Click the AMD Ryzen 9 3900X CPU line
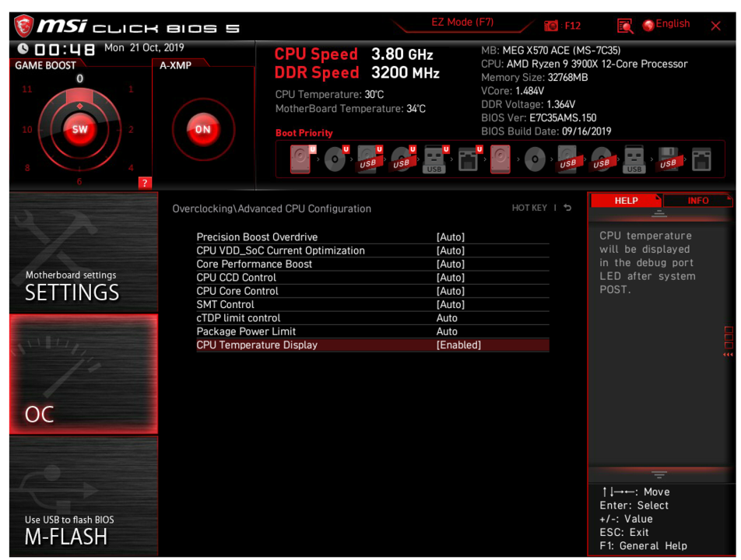This screenshot has width=741, height=560. click(x=584, y=64)
